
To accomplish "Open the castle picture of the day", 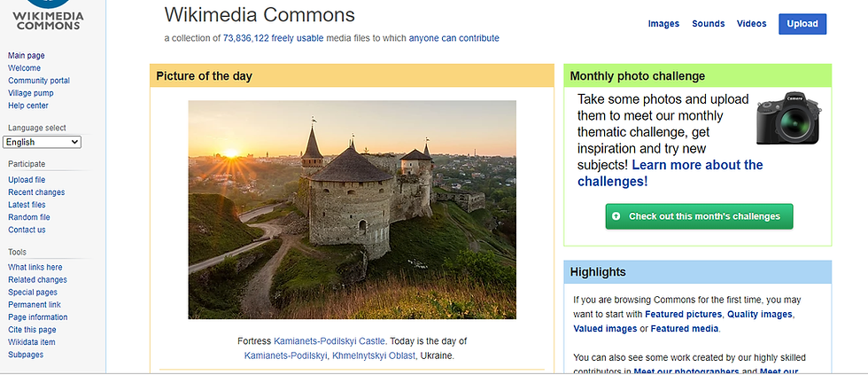I will [352, 209].
